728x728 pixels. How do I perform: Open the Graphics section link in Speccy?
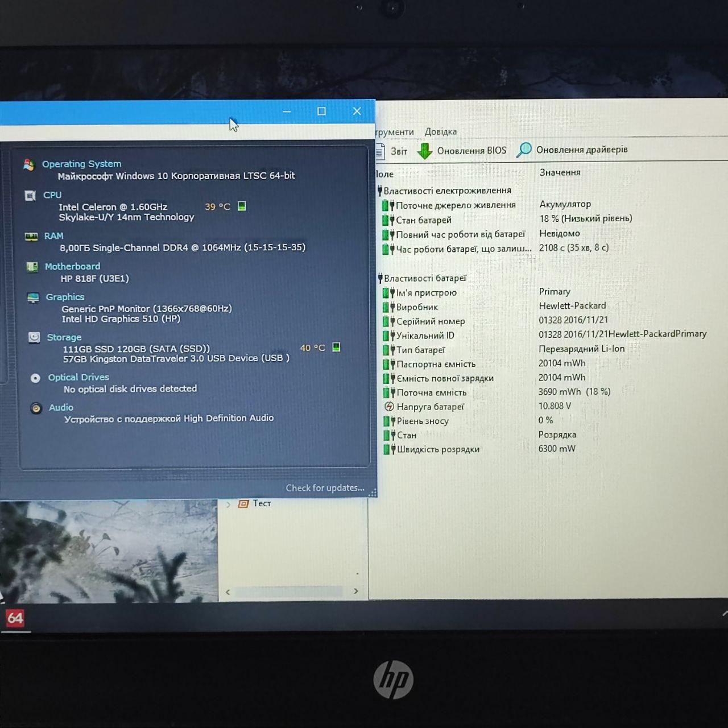coord(65,297)
